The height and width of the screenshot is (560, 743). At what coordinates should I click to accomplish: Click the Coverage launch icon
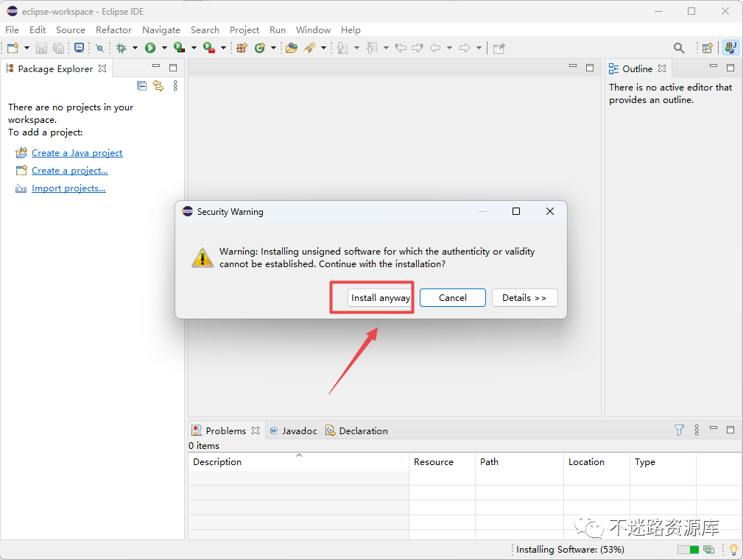(179, 48)
